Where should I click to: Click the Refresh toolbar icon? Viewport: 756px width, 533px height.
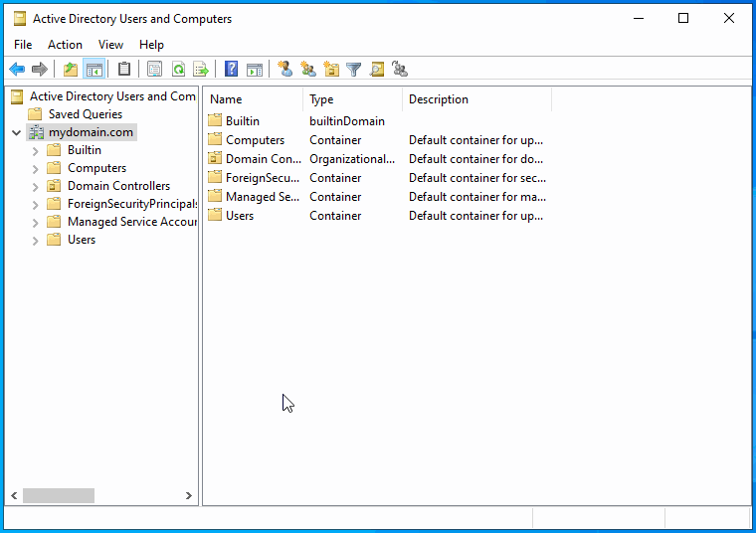click(x=178, y=70)
